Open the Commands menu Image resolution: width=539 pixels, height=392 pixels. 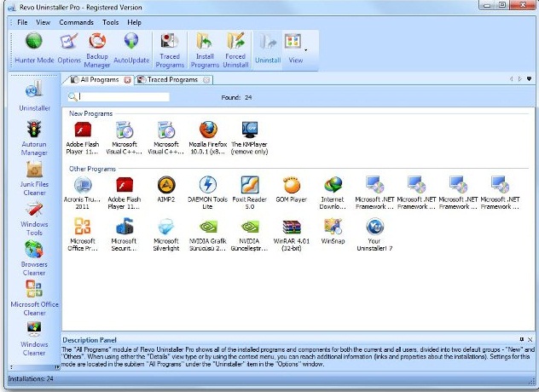pyautogui.click(x=76, y=22)
